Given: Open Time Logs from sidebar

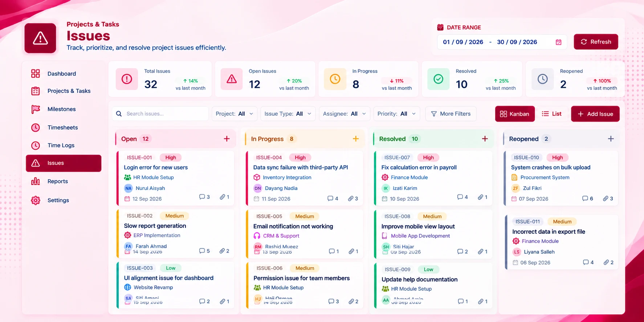Looking at the screenshot, I should point(64,145).
